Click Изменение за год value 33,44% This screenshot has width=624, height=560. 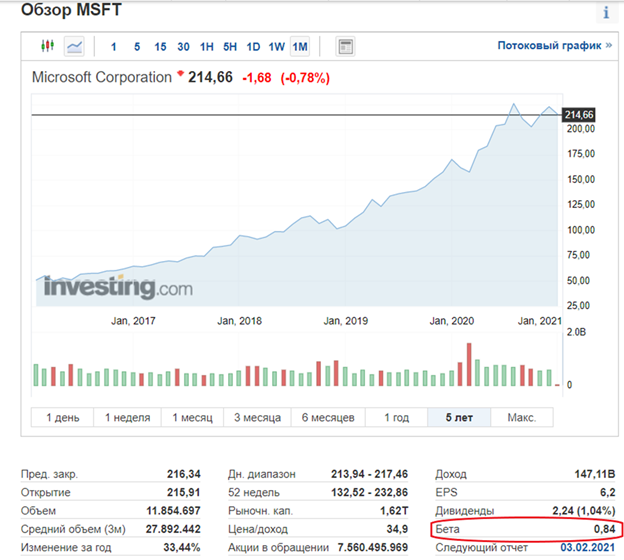pos(182,547)
